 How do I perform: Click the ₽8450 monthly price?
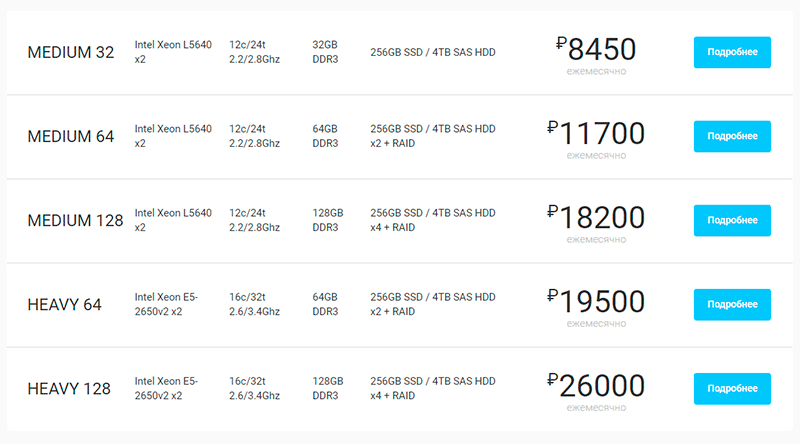pyautogui.click(x=596, y=50)
